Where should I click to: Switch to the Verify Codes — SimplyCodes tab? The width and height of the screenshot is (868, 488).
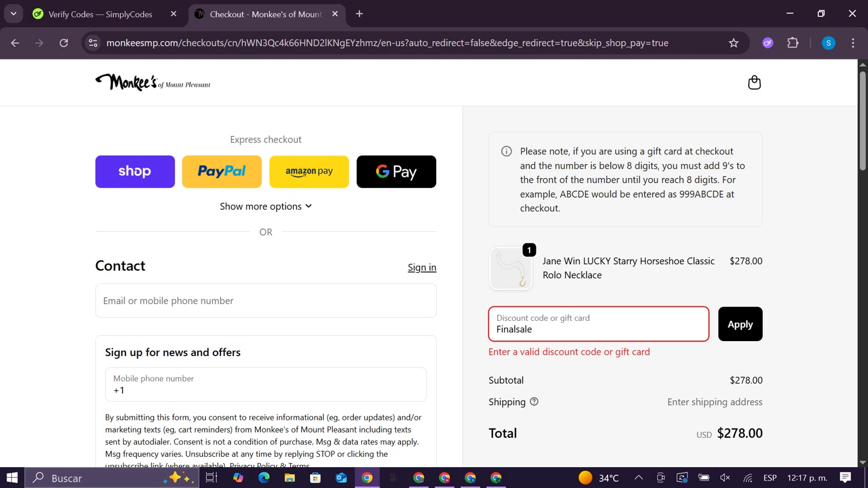(100, 14)
